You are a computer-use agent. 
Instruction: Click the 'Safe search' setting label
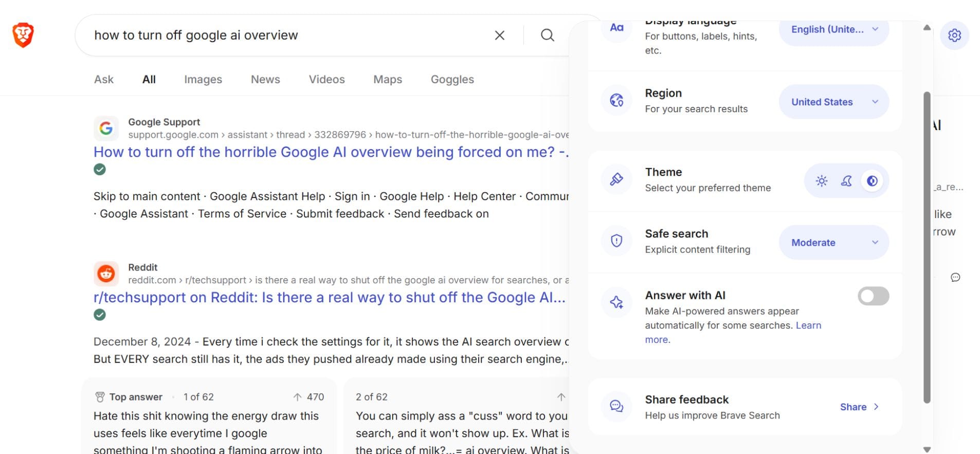tap(677, 233)
